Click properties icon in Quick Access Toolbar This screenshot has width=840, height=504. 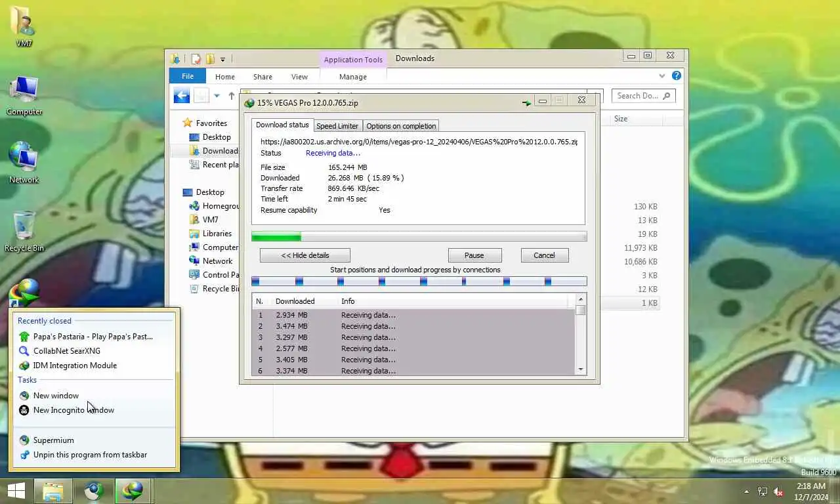[x=196, y=59]
